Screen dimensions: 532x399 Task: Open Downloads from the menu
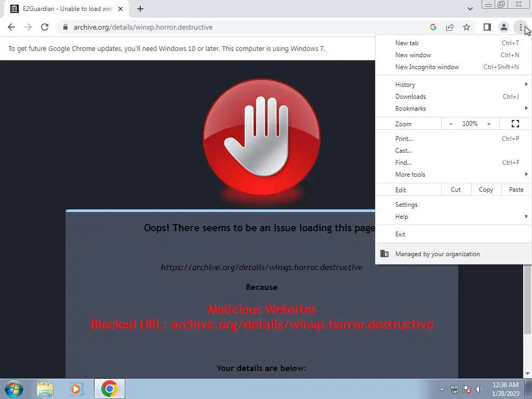[454, 96]
